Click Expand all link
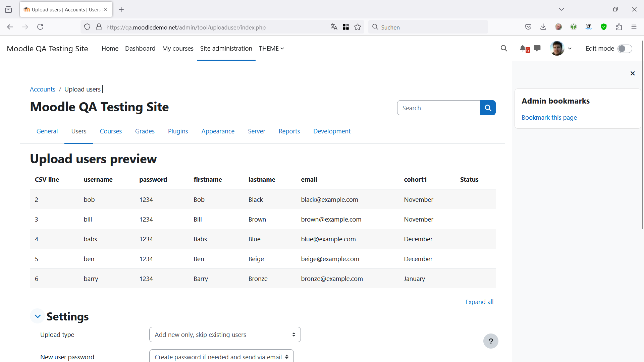This screenshot has height=362, width=644. (479, 302)
